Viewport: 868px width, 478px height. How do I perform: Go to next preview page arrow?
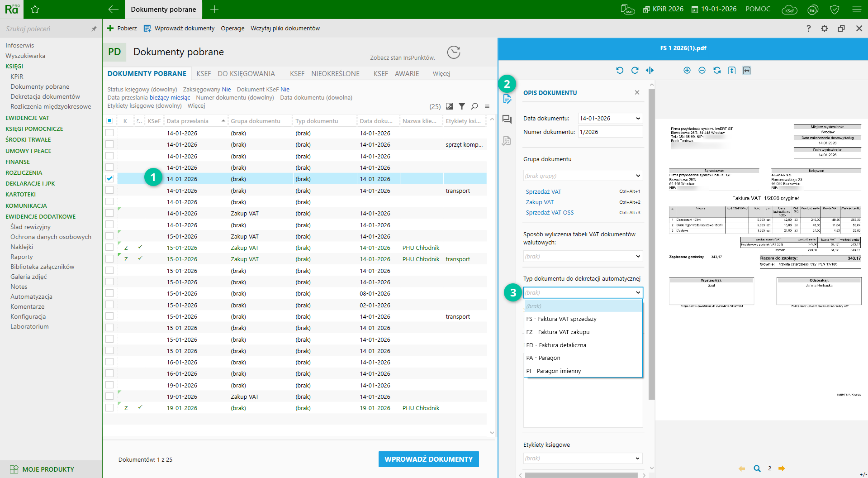pos(781,468)
